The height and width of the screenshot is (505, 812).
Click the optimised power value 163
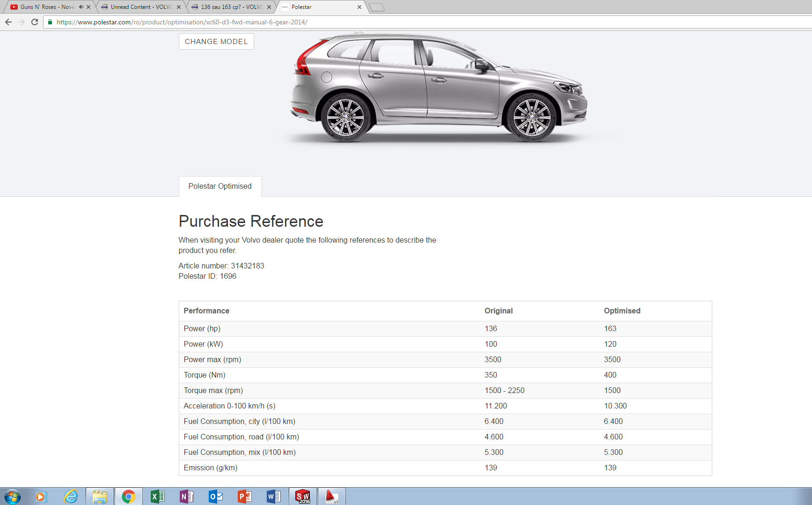point(610,328)
